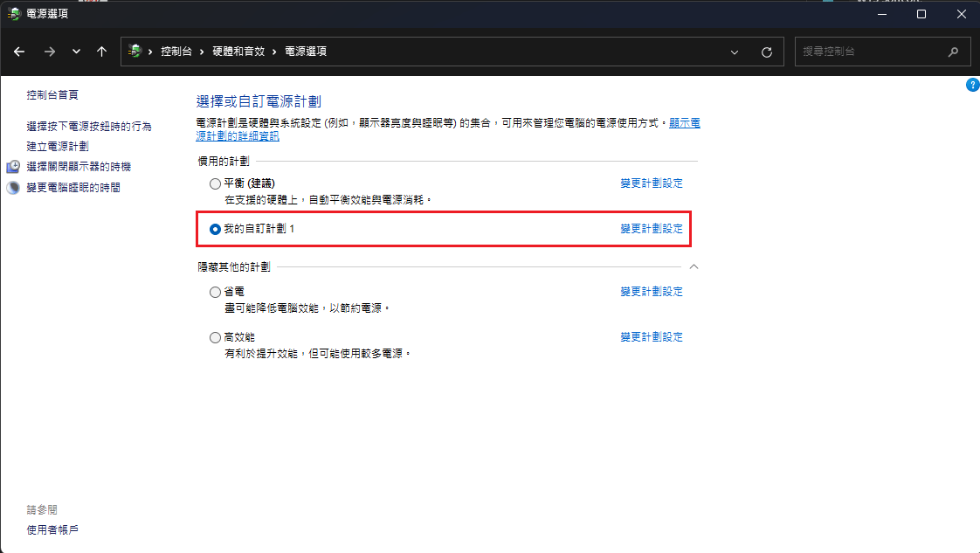This screenshot has width=980, height=553.
Task: Open 建立電源計劃 in the left sidebar
Action: tap(58, 147)
